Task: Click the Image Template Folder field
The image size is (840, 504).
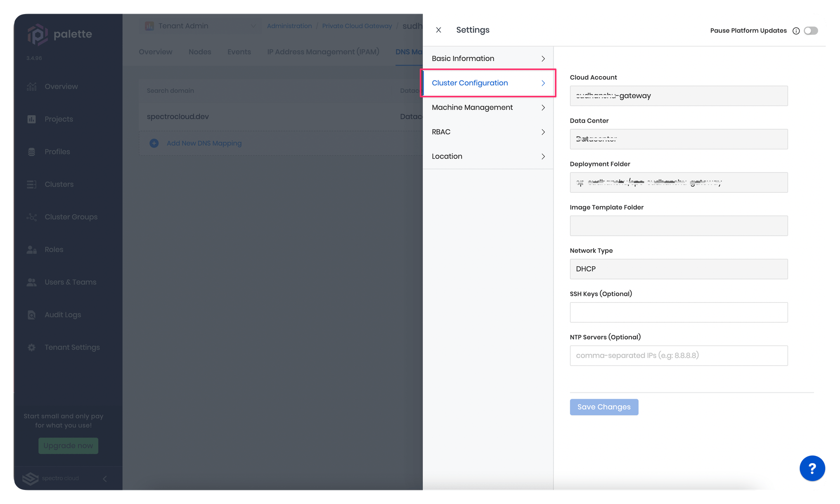Action: [x=679, y=226]
